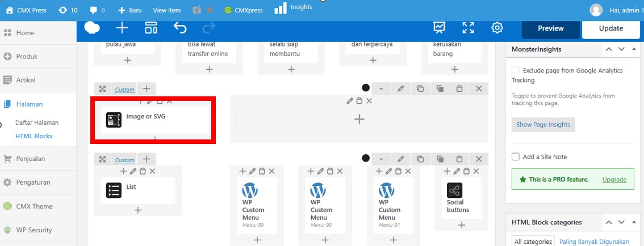Move MonsterInsights panel down
The width and height of the screenshot is (644, 246).
point(621,49)
